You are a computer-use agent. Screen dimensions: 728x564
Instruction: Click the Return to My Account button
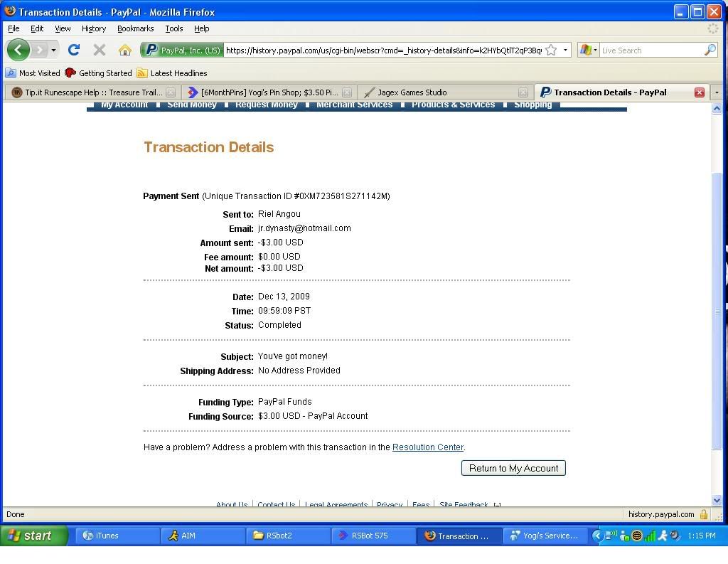[513, 468]
